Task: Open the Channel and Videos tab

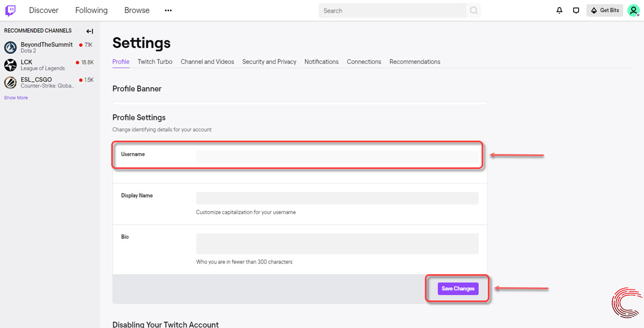Action: (x=207, y=61)
